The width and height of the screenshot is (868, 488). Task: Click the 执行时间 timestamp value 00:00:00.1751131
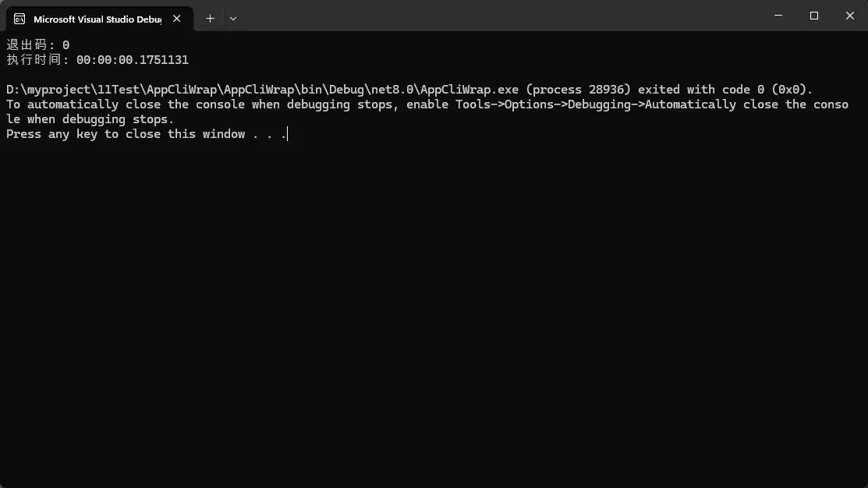click(133, 60)
